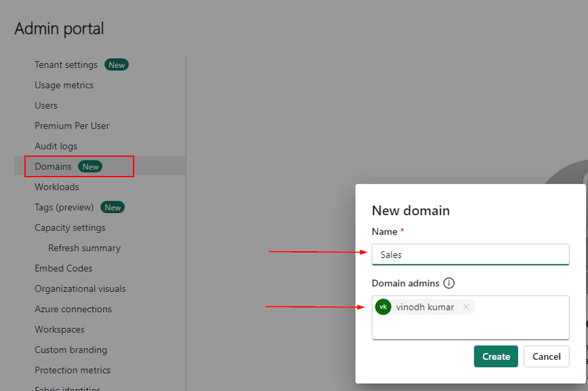Click the New badge next to Tenant settings
The image size is (588, 391).
tap(117, 65)
